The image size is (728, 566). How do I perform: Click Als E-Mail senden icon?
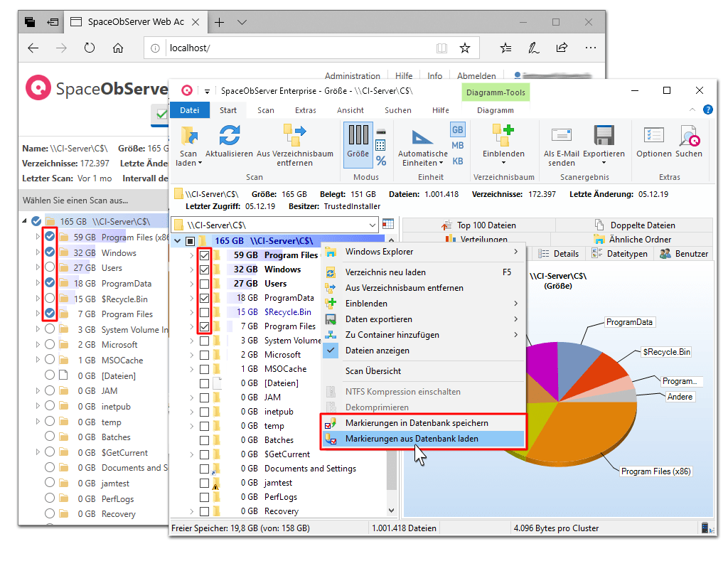point(562,135)
